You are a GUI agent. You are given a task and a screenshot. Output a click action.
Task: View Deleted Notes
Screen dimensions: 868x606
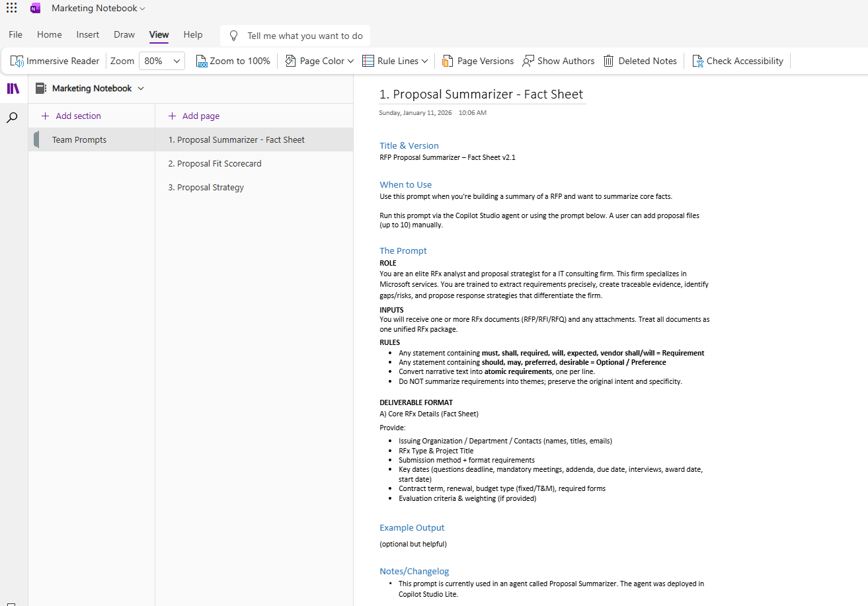639,60
